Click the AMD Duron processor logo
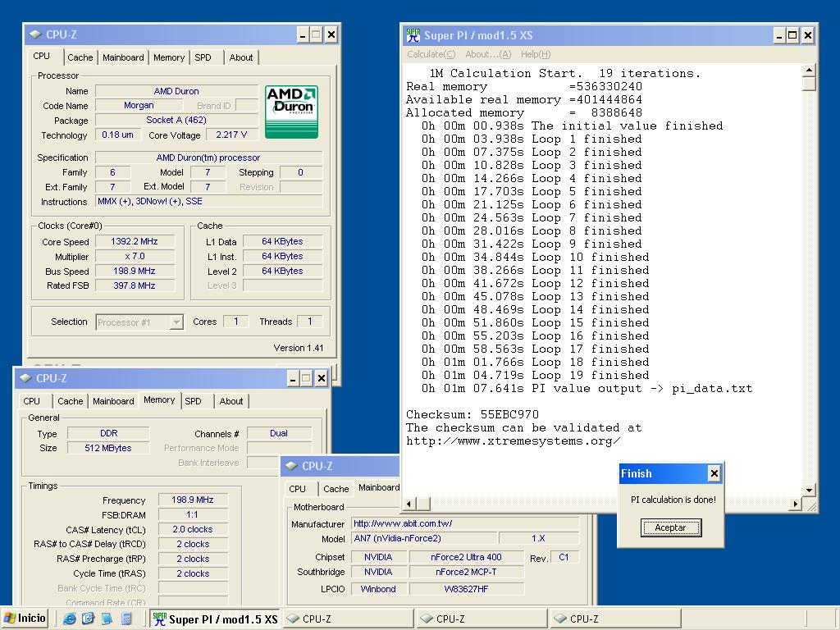Screen dimensions: 840x630 click(x=291, y=112)
